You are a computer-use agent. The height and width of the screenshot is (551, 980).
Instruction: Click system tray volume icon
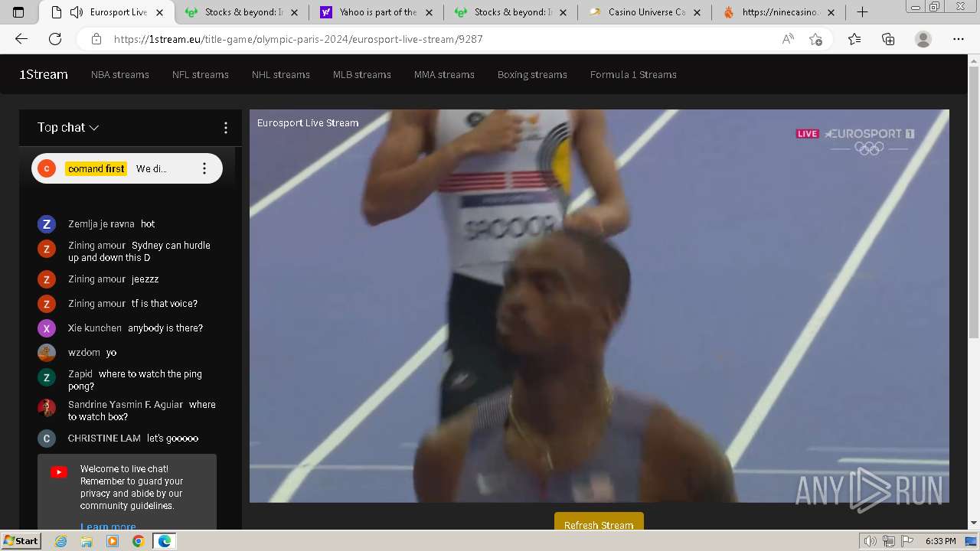(x=871, y=541)
